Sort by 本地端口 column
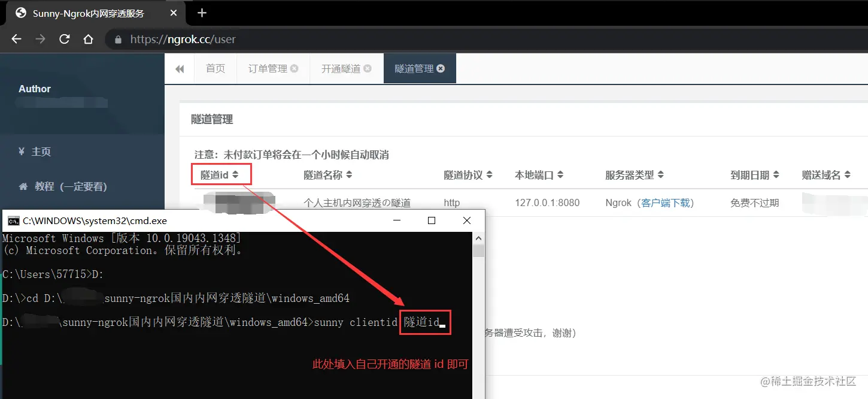 [x=539, y=175]
